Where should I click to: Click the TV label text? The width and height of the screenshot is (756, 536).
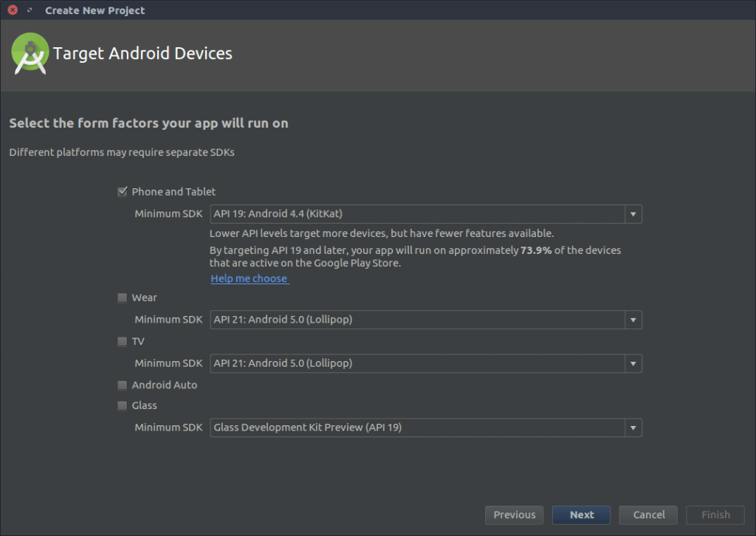point(138,342)
